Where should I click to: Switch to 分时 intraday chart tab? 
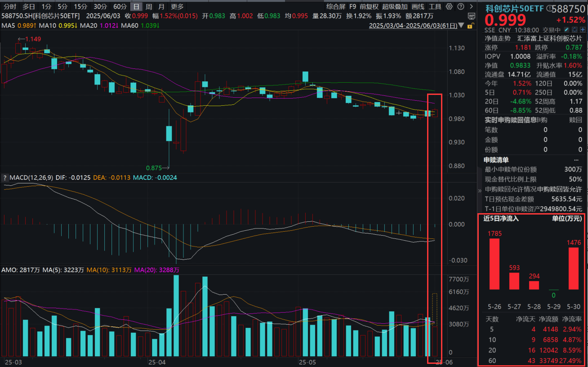(9, 7)
